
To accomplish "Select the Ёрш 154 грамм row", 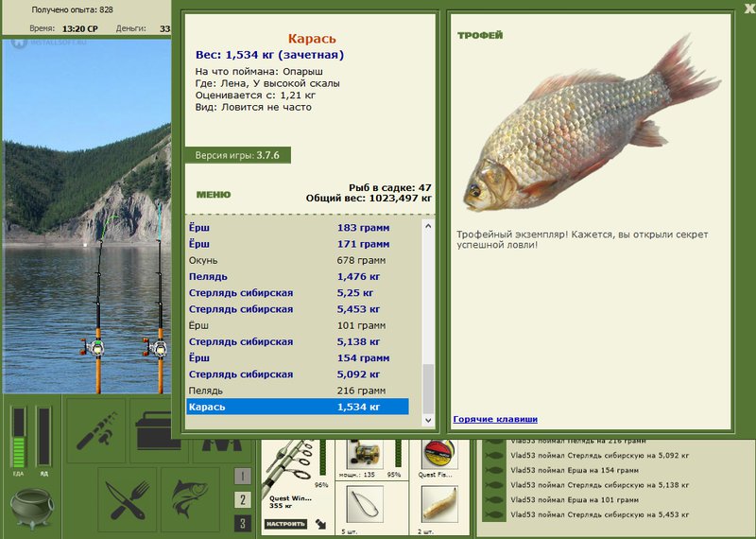I will pos(298,358).
